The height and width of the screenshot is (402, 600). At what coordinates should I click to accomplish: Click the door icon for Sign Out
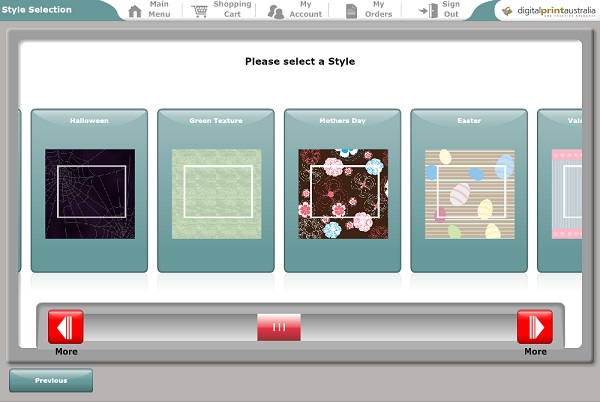coord(428,11)
